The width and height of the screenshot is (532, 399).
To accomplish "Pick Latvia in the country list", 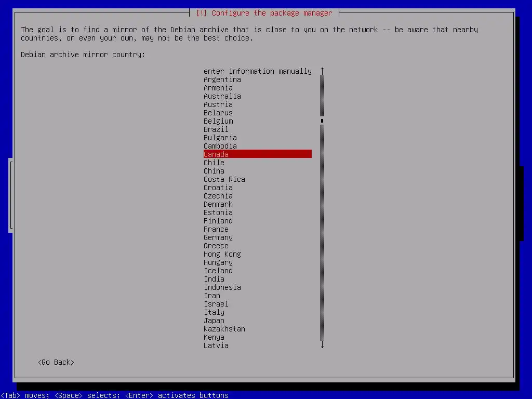I will 258,345.
